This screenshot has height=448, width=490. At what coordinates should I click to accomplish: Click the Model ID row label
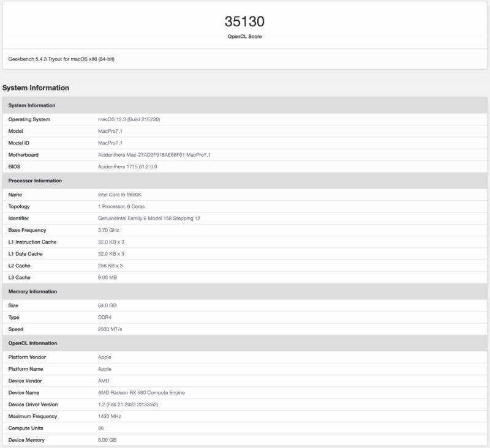point(19,143)
